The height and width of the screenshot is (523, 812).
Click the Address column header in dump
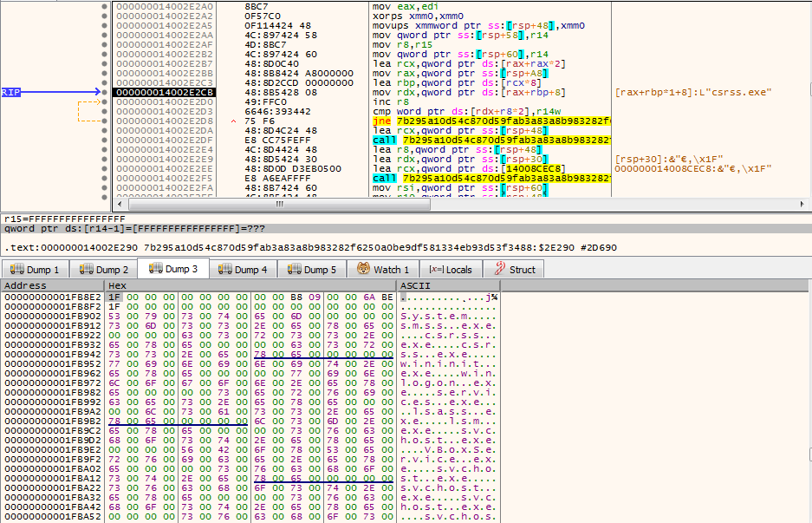tap(52, 285)
